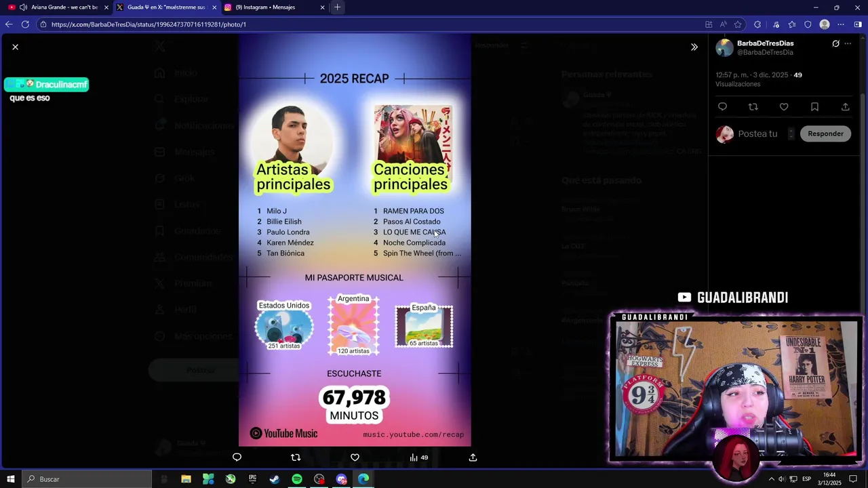Screen dimensions: 868x488
Task: Click the Responder button
Action: pyautogui.click(x=825, y=134)
